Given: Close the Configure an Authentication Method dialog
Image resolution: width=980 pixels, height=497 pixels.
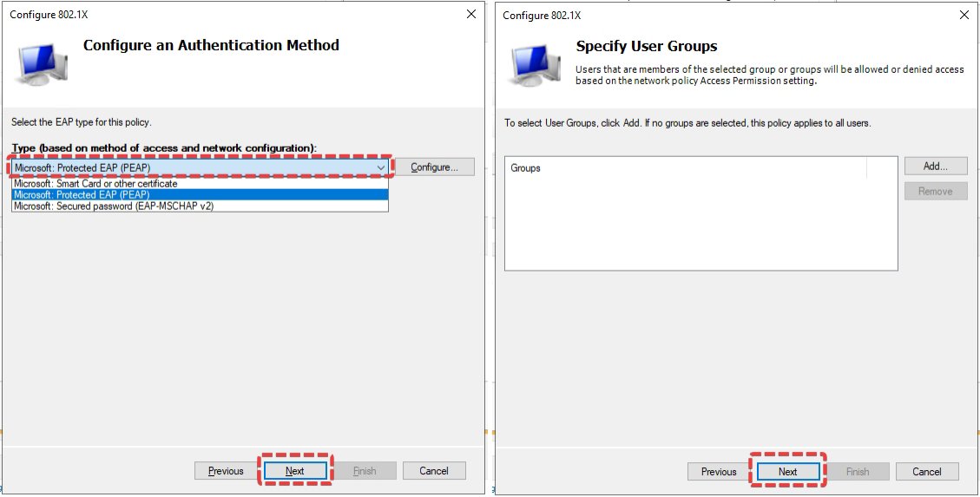Looking at the screenshot, I should click(470, 14).
